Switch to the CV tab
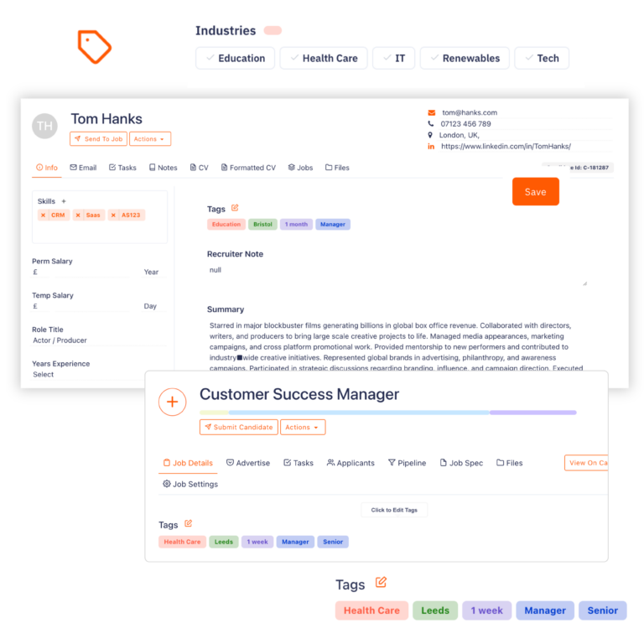Image resolution: width=644 pixels, height=644 pixels. (x=200, y=168)
